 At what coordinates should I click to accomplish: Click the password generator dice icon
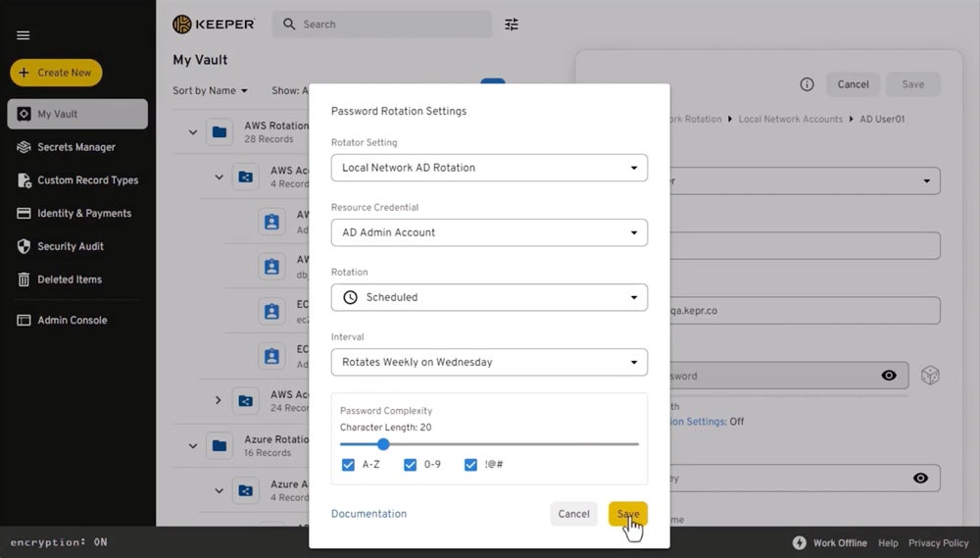930,376
